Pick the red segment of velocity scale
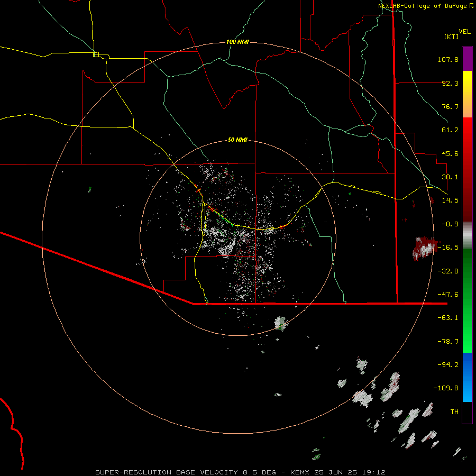This screenshot has height=476, width=476. pos(467,169)
